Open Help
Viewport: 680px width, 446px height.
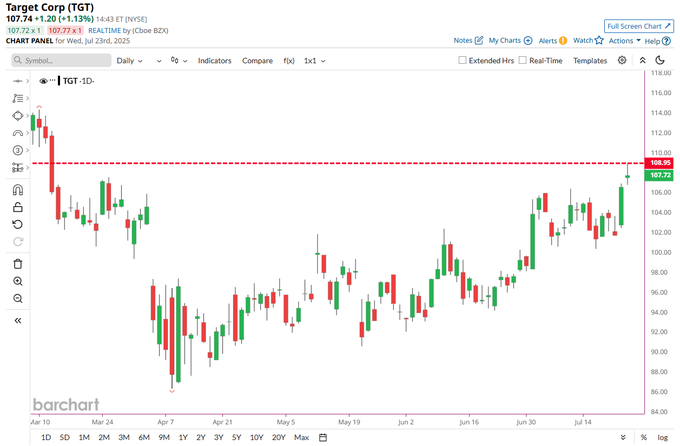click(x=657, y=41)
